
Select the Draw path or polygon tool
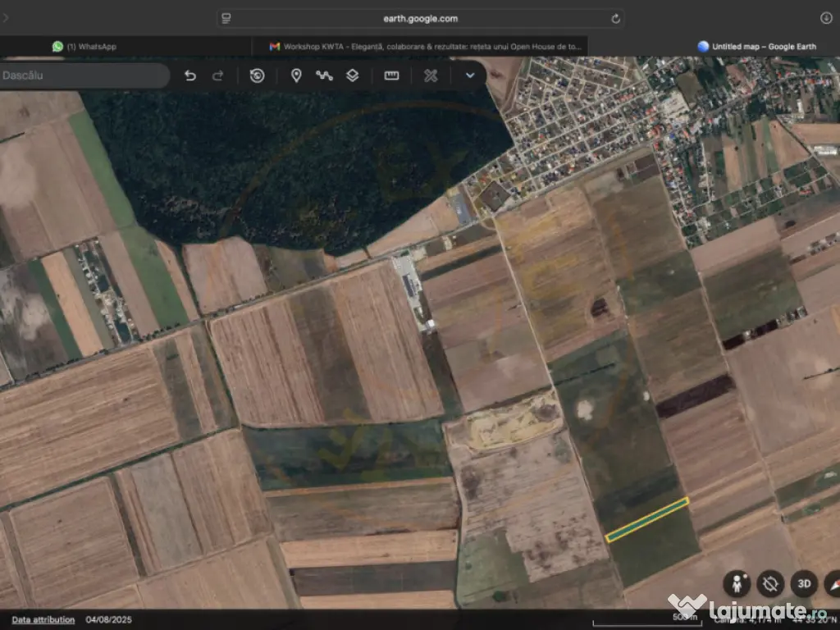tap(324, 75)
